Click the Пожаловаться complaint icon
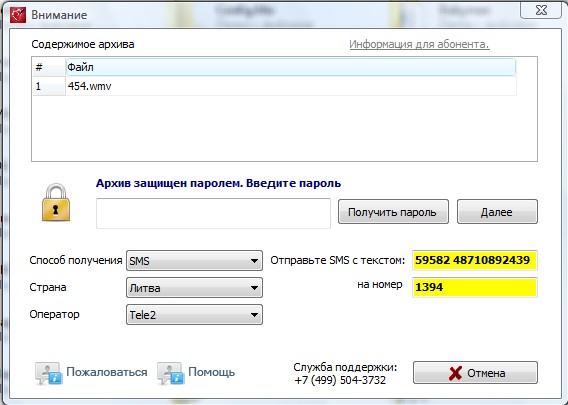 49,373
